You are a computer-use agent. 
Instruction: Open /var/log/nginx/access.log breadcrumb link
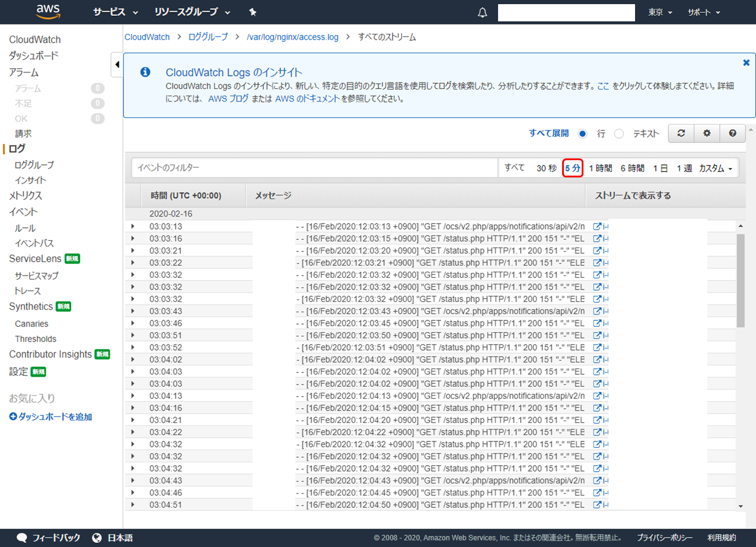(292, 37)
